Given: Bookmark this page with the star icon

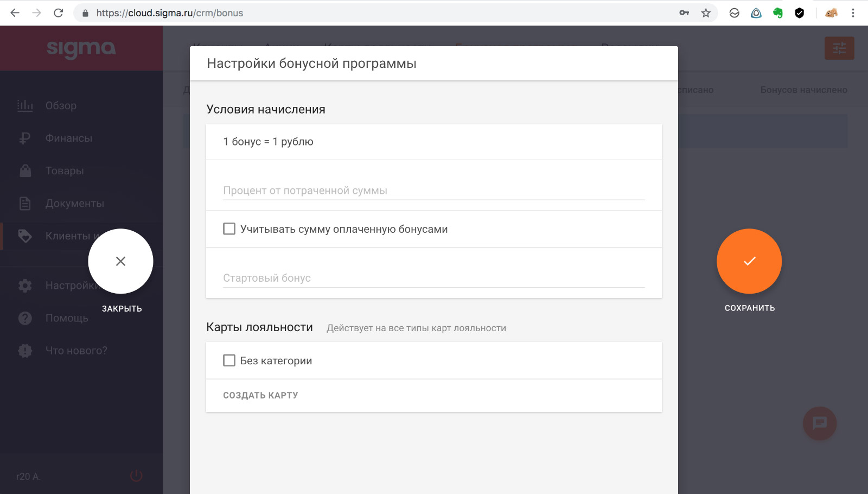Looking at the screenshot, I should [x=706, y=13].
